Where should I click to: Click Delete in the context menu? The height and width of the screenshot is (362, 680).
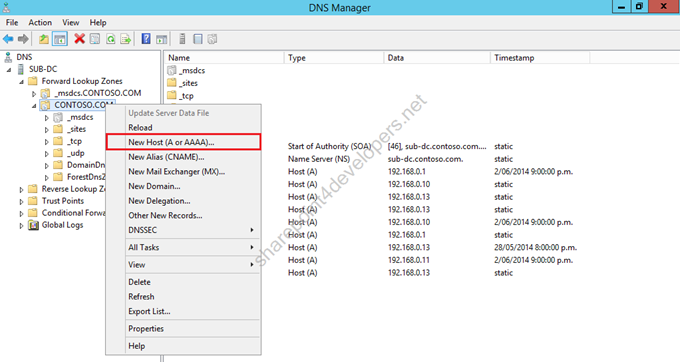tap(183, 282)
